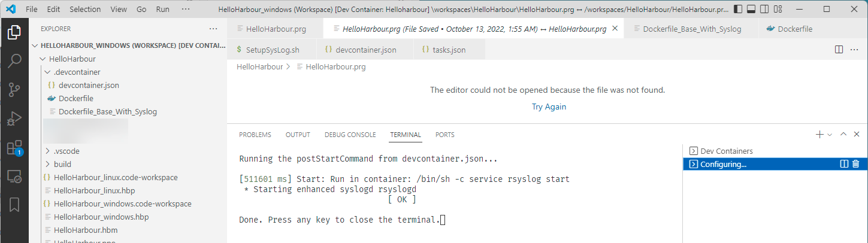
Task: Kill the Configuring terminal with trash icon
Action: 855,164
